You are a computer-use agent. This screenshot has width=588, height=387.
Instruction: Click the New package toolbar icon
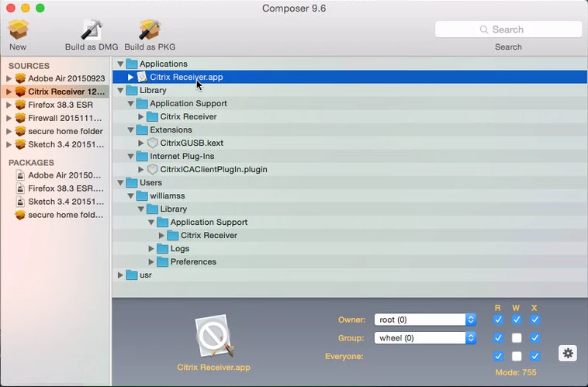pyautogui.click(x=18, y=29)
